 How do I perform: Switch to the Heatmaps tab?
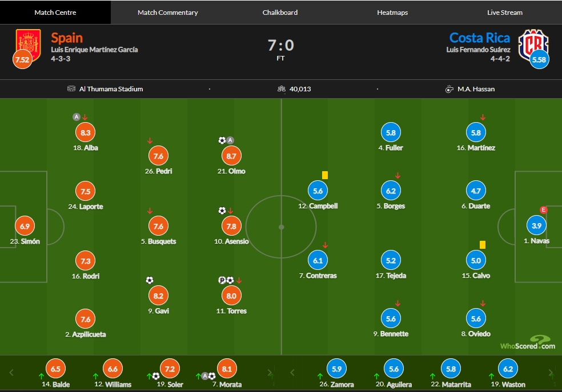pyautogui.click(x=392, y=13)
